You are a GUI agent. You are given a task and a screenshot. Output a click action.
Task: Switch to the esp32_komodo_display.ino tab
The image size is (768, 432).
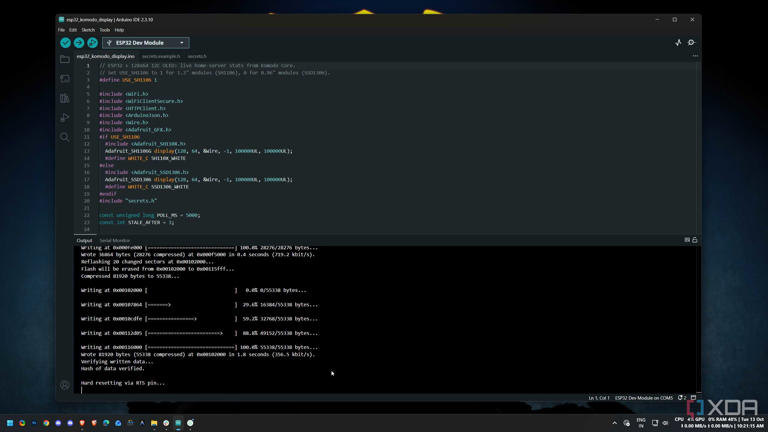105,56
